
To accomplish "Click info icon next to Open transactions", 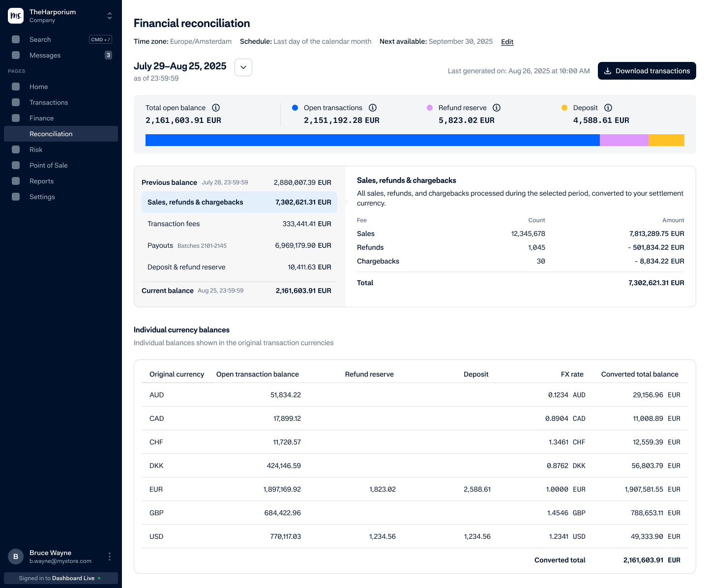I will (x=373, y=108).
